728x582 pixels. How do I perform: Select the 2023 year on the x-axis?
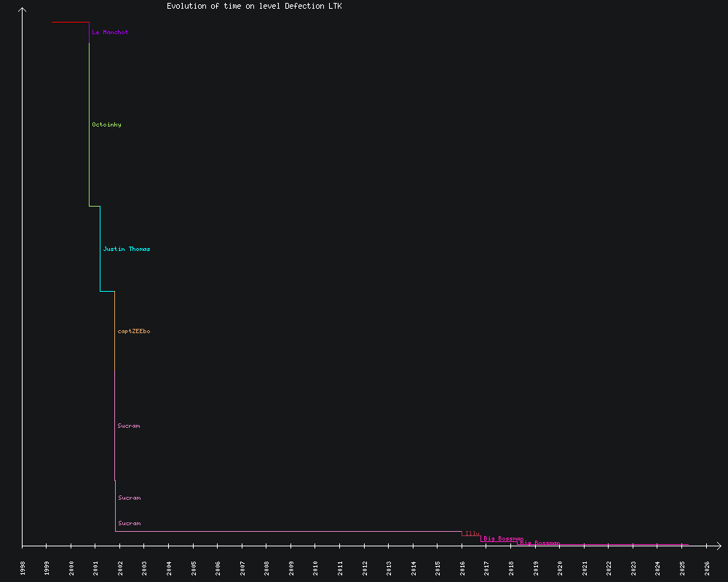click(x=633, y=567)
